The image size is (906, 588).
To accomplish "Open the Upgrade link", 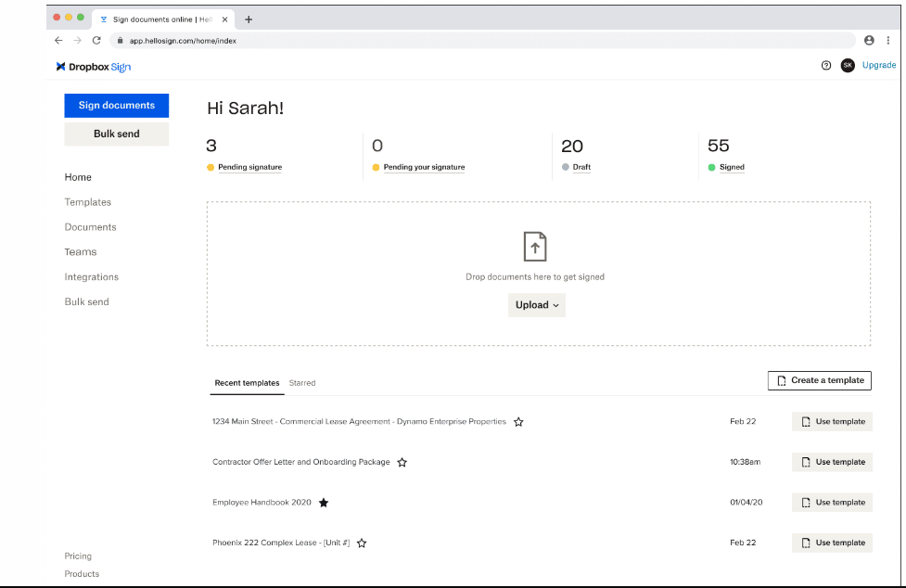I will coord(877,65).
